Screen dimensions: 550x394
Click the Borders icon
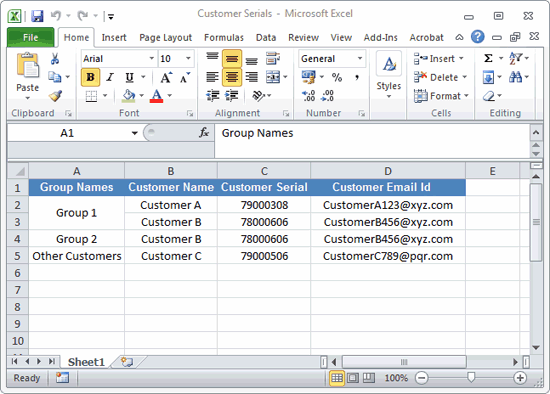pos(91,96)
